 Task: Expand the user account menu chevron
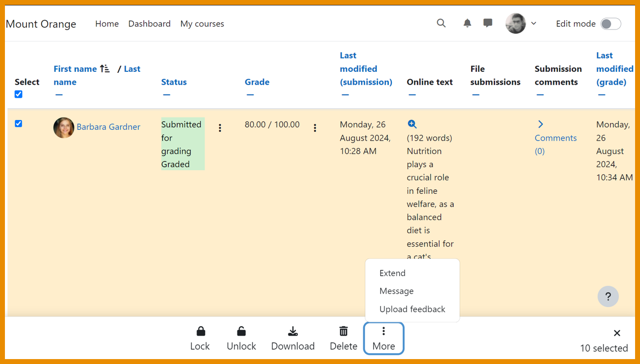pos(534,23)
